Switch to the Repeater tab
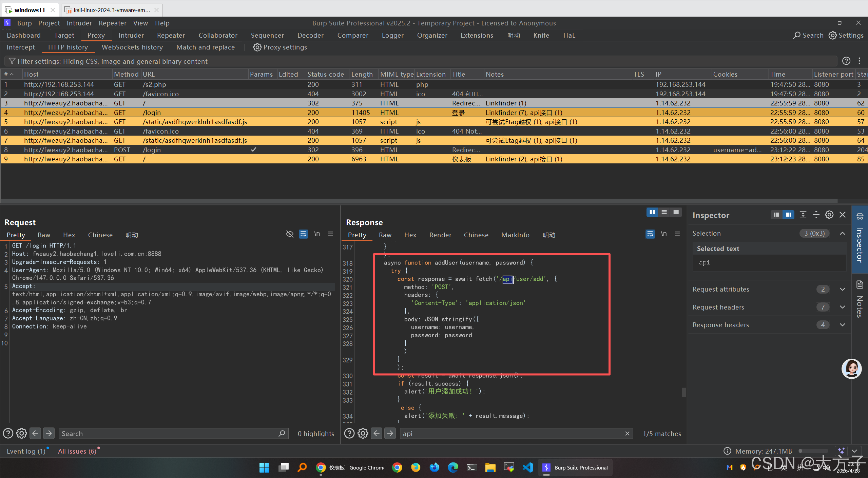The width and height of the screenshot is (868, 478). (x=171, y=35)
